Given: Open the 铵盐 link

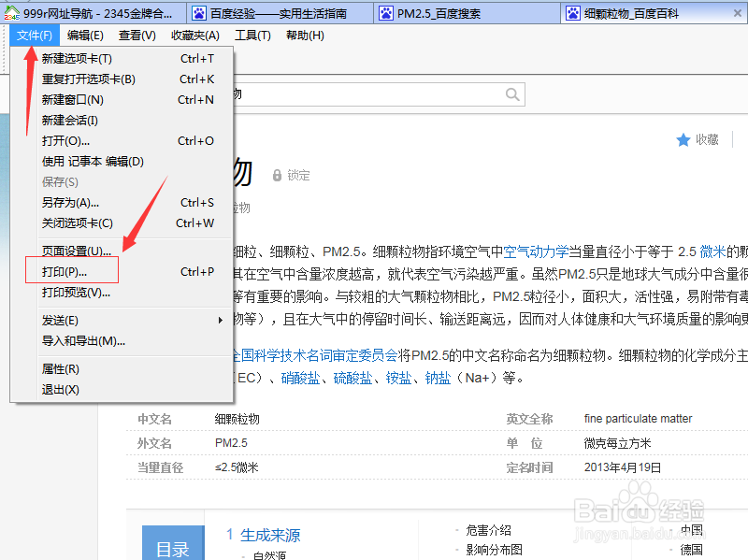Looking at the screenshot, I should coord(399,379).
